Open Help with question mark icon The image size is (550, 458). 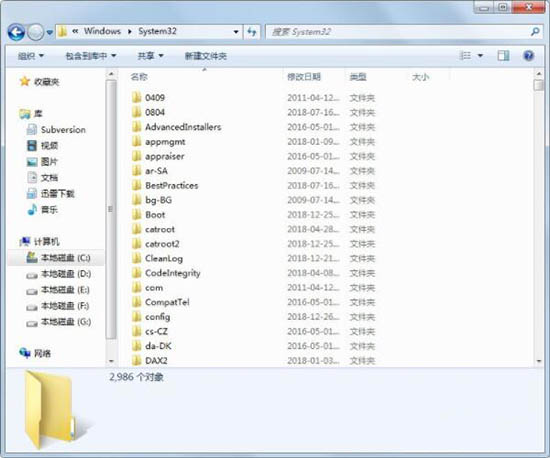(528, 55)
